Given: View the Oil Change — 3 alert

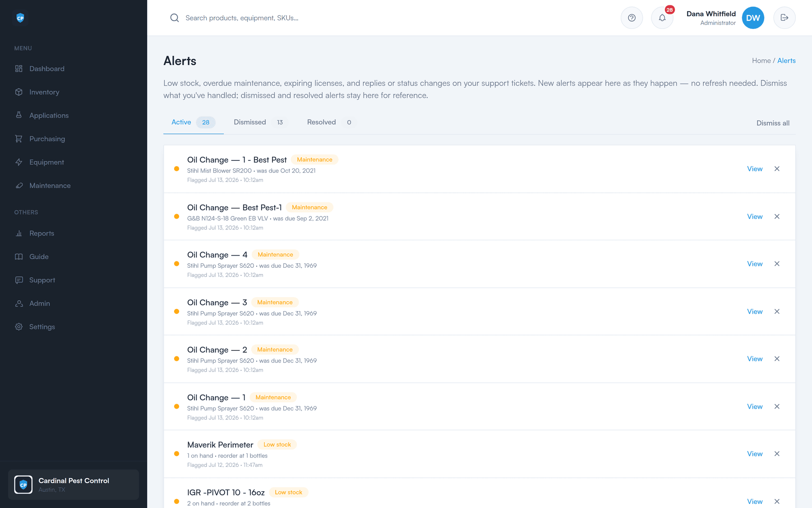Looking at the screenshot, I should click(x=755, y=312).
